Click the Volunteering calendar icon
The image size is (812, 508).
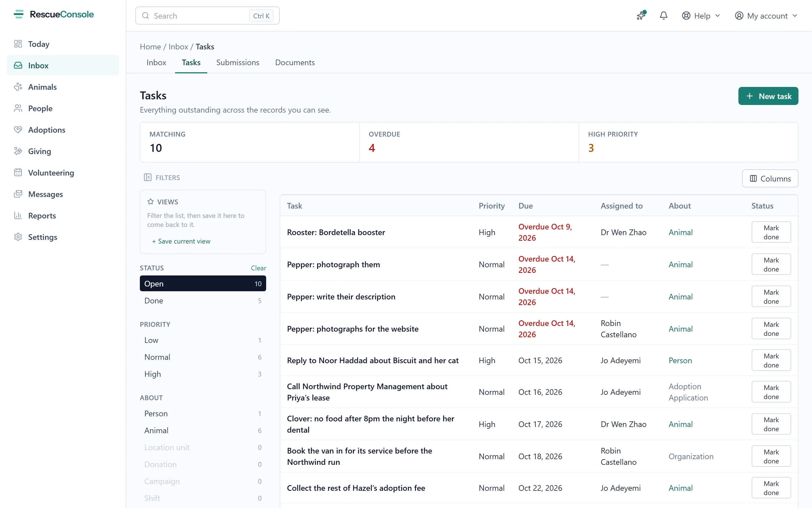[18, 173]
